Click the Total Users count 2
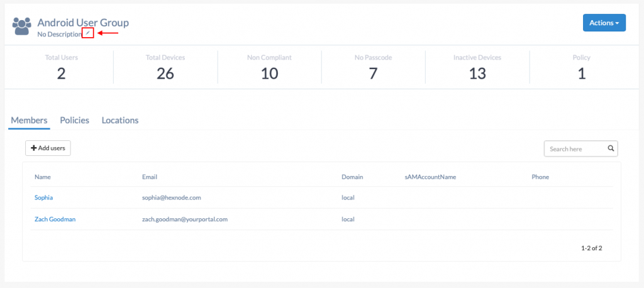Screen dimensions: 644x288 [x=61, y=74]
